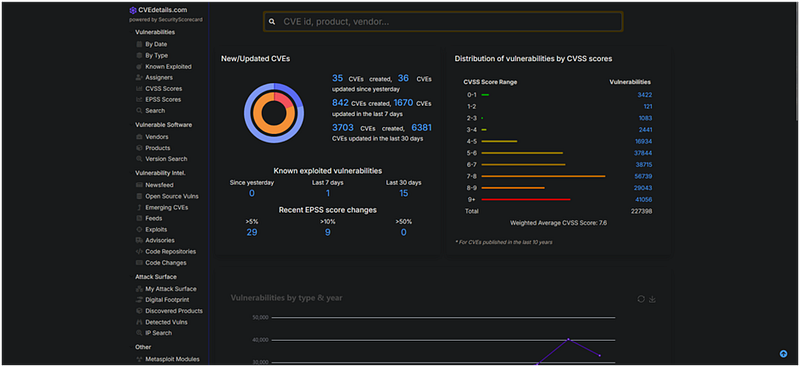Image resolution: width=800 pixels, height=367 pixels.
Task: Open the Known Exploited sidebar link
Action: pos(168,67)
